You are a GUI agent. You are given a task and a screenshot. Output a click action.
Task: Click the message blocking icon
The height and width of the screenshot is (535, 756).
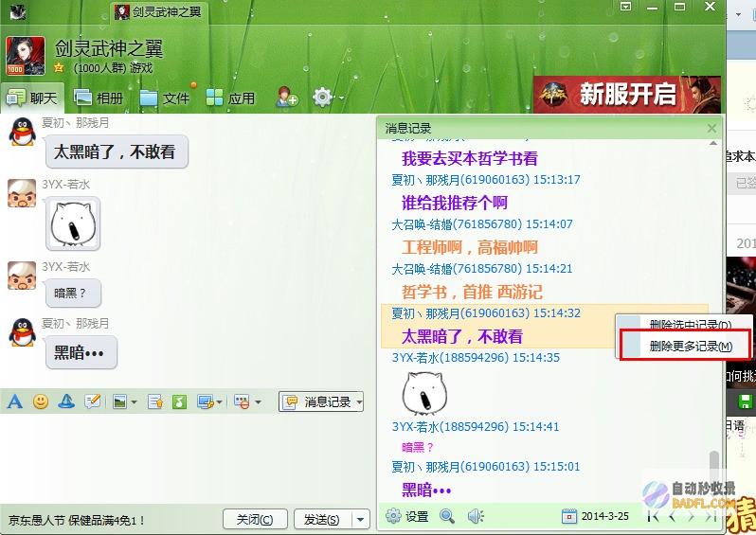pyautogui.click(x=242, y=401)
